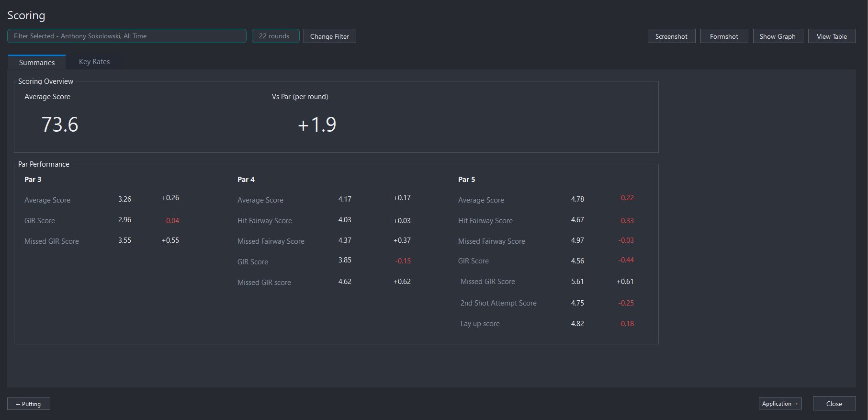Click the 2nd Shot Attempt Score label

(498, 303)
